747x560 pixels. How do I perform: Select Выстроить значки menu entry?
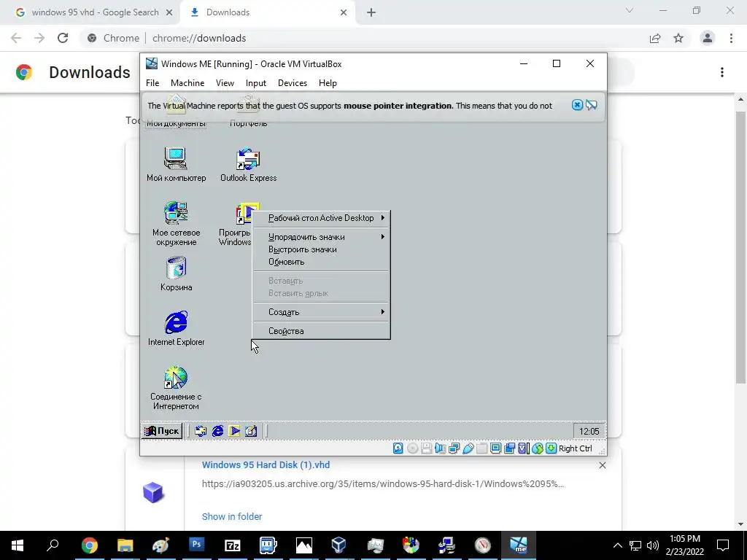tap(322, 249)
